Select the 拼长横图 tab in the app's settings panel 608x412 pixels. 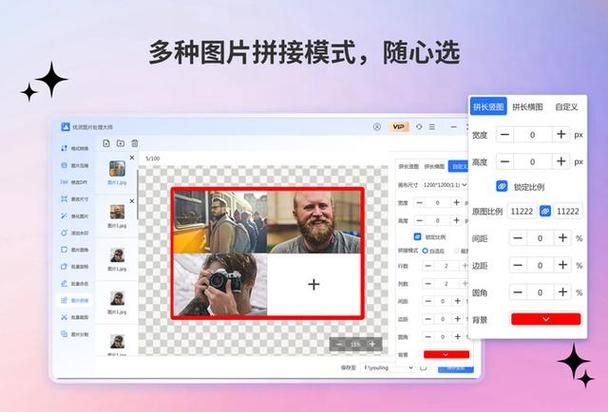434,166
